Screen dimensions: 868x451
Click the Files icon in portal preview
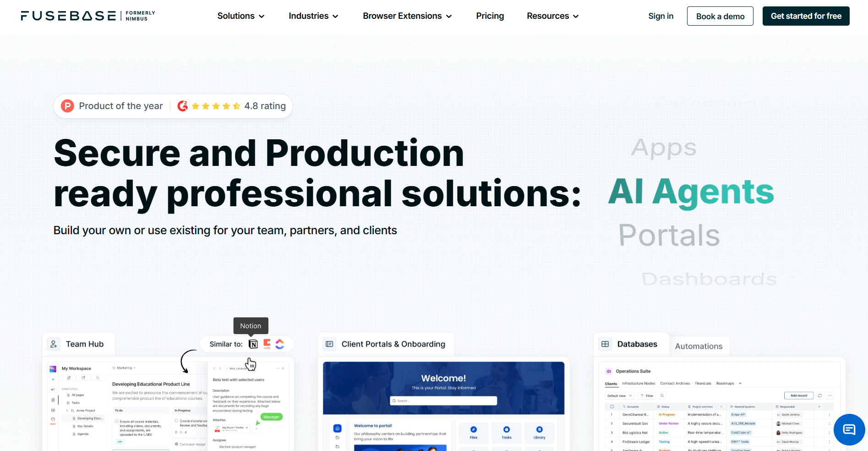click(x=474, y=429)
